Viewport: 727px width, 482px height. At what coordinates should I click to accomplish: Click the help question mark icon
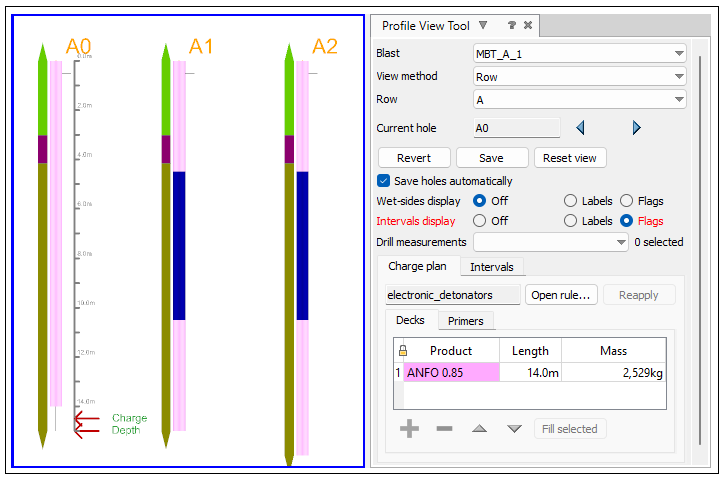pos(512,25)
